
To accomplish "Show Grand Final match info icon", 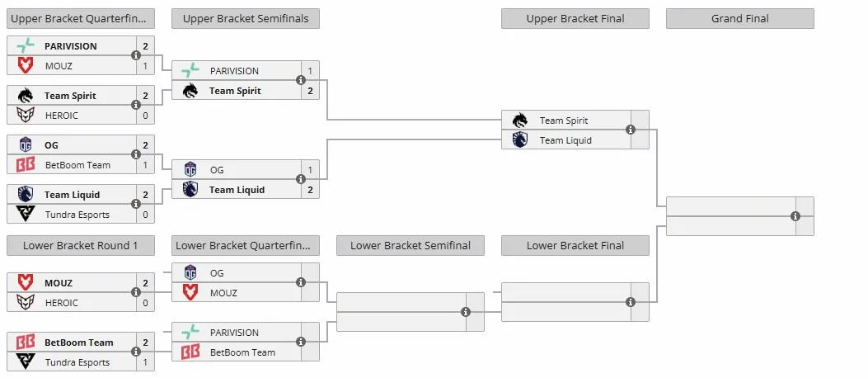I will pyautogui.click(x=795, y=216).
